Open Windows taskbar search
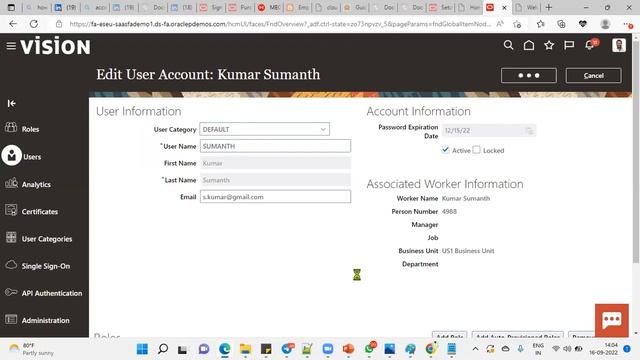 (x=163, y=349)
